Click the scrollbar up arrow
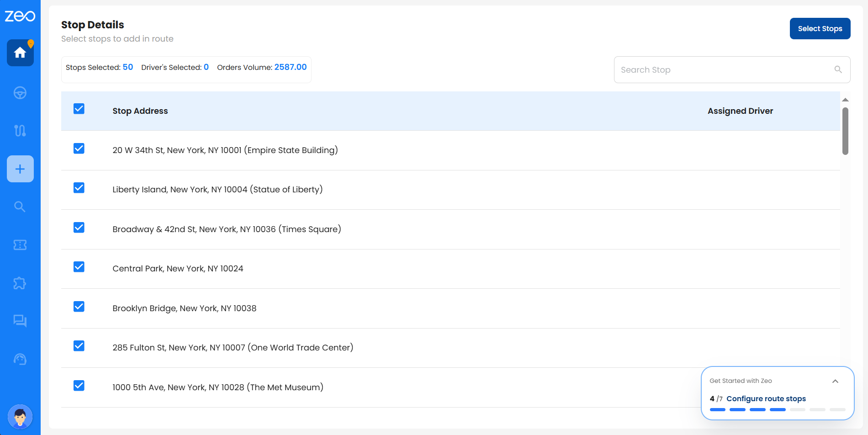Screen dimensions: 868x435 (x=845, y=100)
